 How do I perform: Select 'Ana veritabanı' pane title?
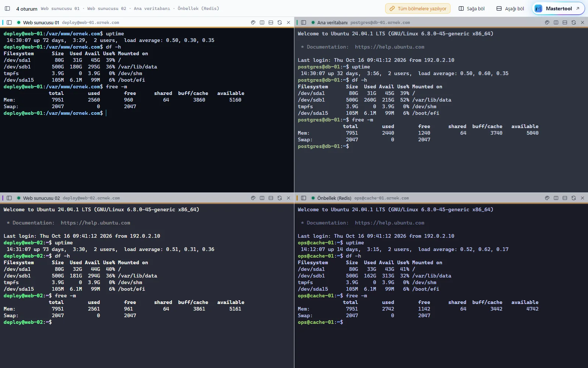coord(332,22)
